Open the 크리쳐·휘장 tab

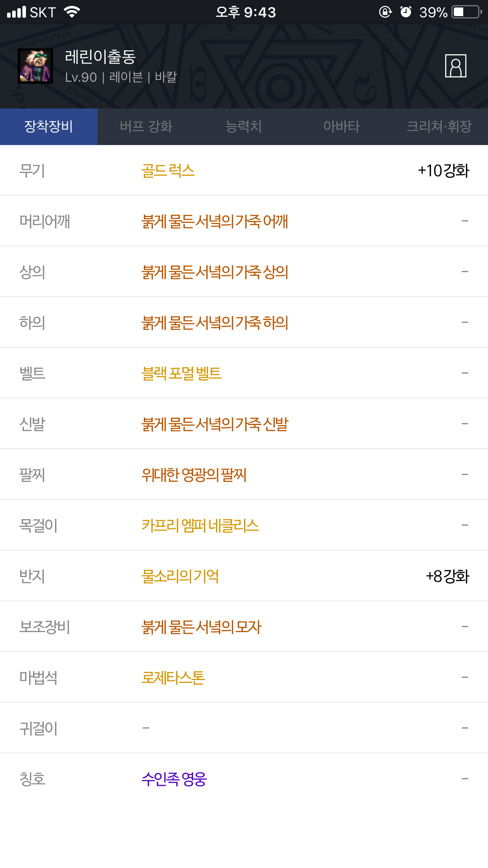pos(439,127)
